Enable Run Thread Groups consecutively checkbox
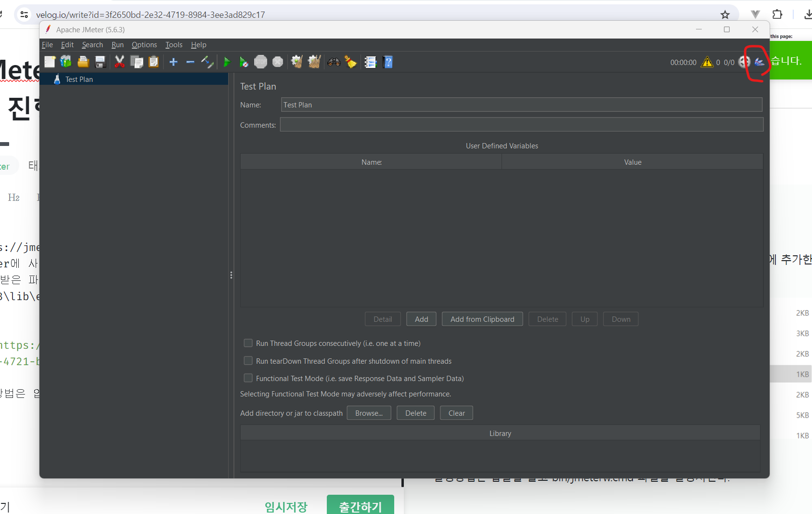Viewport: 812px width, 514px height. point(248,343)
